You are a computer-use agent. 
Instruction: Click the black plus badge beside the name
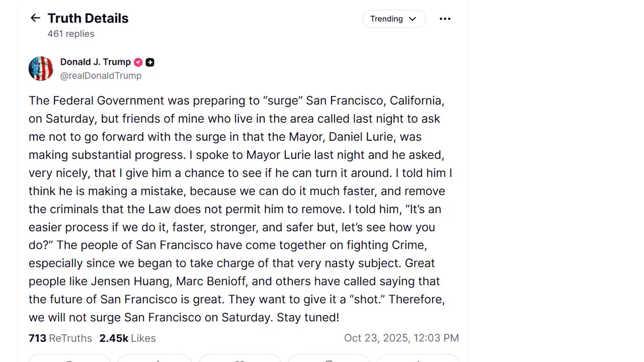(150, 62)
